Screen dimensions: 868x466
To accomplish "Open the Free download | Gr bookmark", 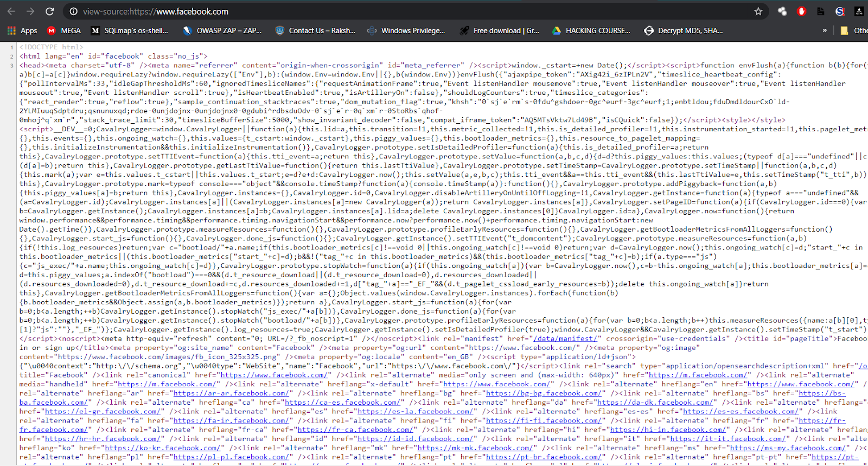I will coord(500,31).
